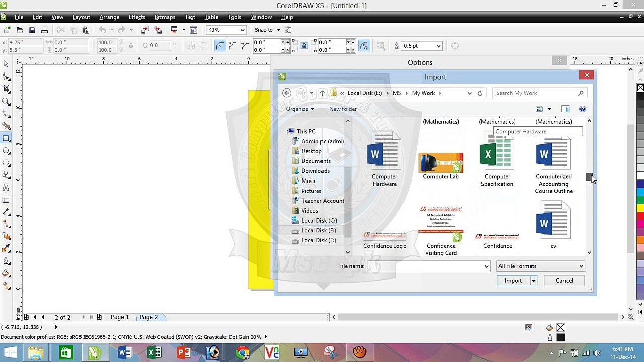Select the Polygon tool in the toolbox
Image resolution: width=644 pixels, height=362 pixels.
coord(6,163)
